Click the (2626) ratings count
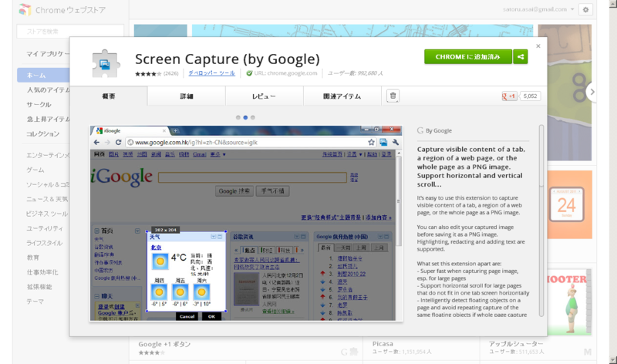The width and height of the screenshot is (617, 364). 170,73
